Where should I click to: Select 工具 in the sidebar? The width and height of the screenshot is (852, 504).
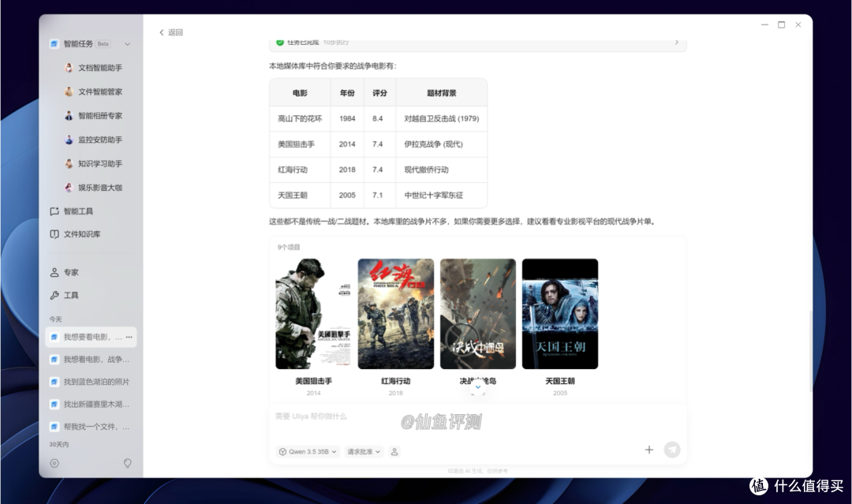(65, 295)
